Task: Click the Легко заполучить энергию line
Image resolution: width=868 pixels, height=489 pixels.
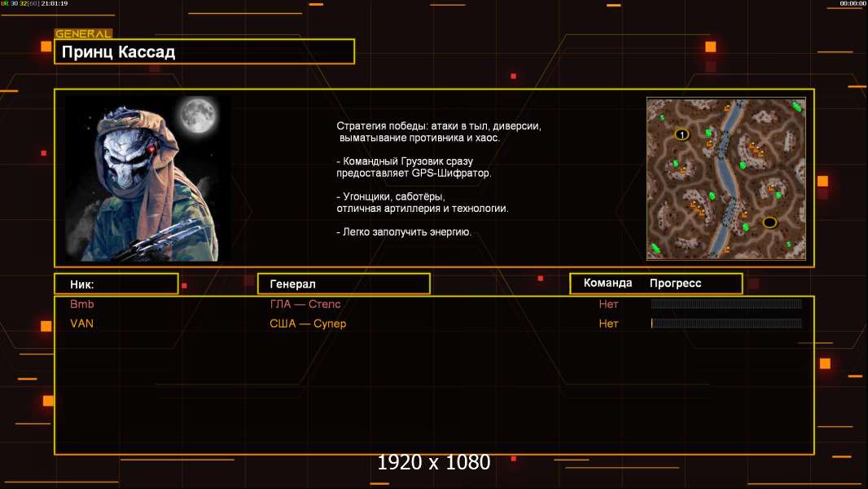Action: (x=404, y=232)
